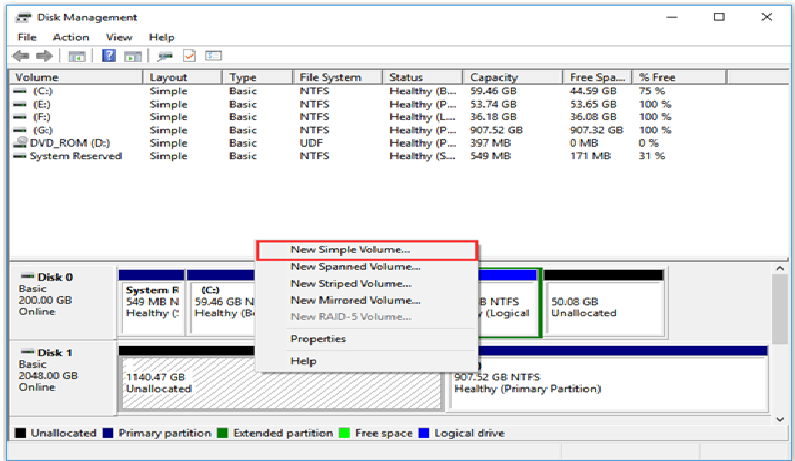
Task: Click the 907.32 GB free space cell
Action: (597, 130)
